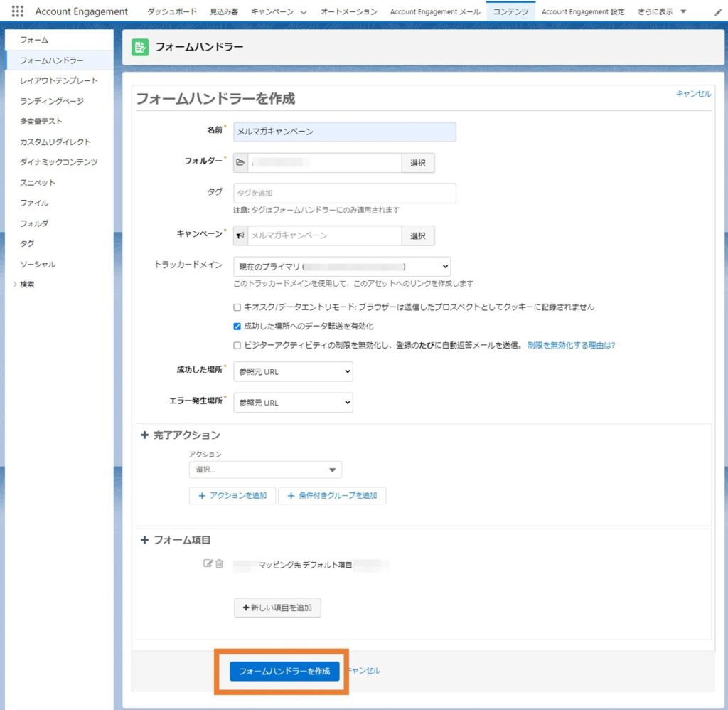The height and width of the screenshot is (710, 728).
Task: Click the top-right キャンセル link
Action: pyautogui.click(x=693, y=94)
